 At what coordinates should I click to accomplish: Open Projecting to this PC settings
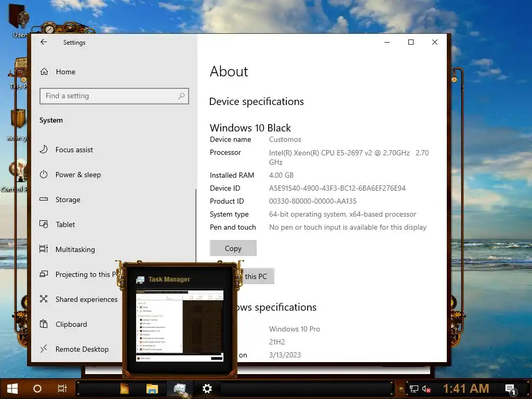pos(86,274)
